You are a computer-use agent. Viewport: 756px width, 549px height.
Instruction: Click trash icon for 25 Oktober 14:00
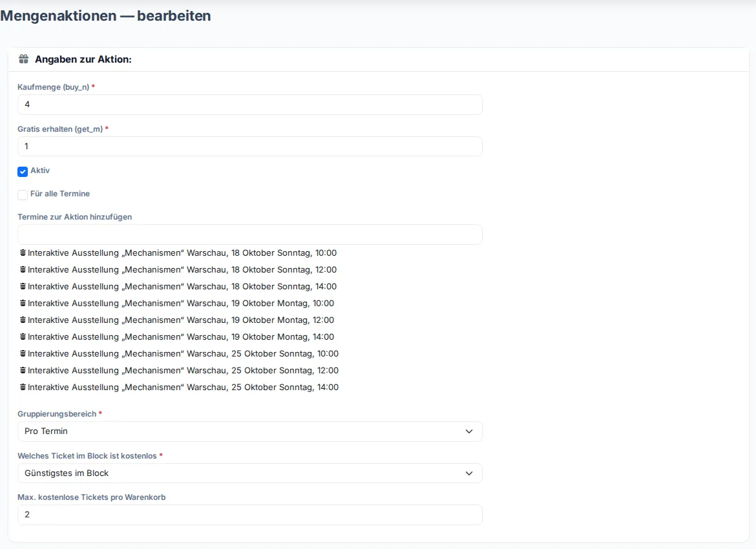[23, 388]
